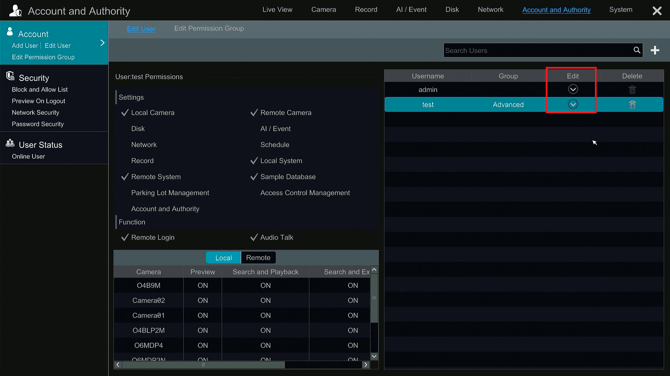Click scroll down arrow of camera table
The height and width of the screenshot is (376, 670).
(374, 356)
